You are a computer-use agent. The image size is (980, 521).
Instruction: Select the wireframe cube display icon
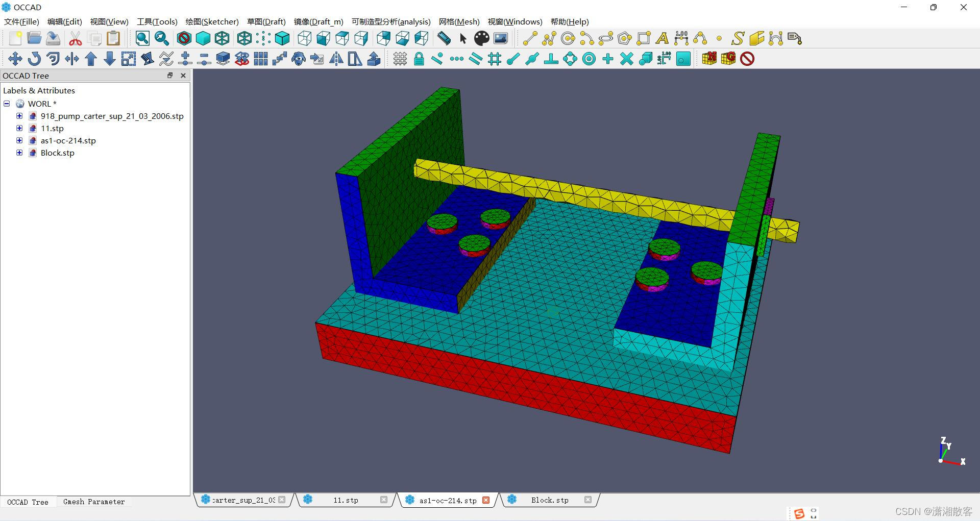[x=222, y=38]
